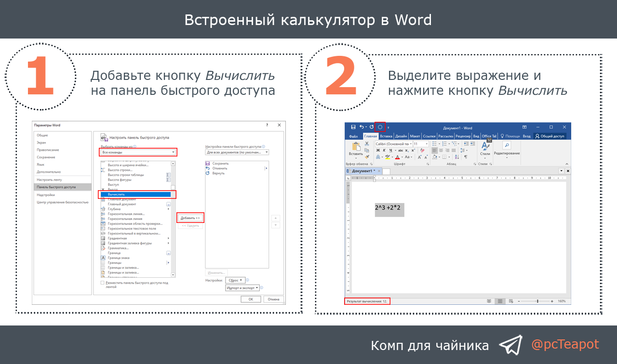Viewport: 617px width, 364px height.
Task: Select the Документ1 document tab
Action: point(363,171)
